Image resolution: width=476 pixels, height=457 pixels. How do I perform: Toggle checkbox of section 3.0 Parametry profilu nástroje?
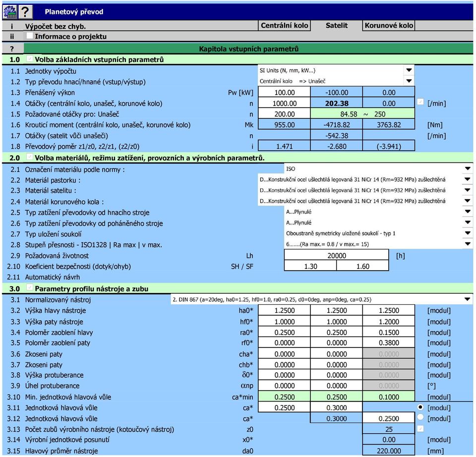coord(29,287)
